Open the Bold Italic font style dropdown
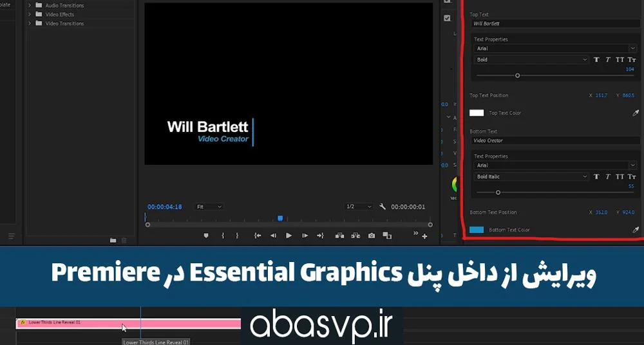Viewport: 644px width, 345px height. pyautogui.click(x=531, y=176)
